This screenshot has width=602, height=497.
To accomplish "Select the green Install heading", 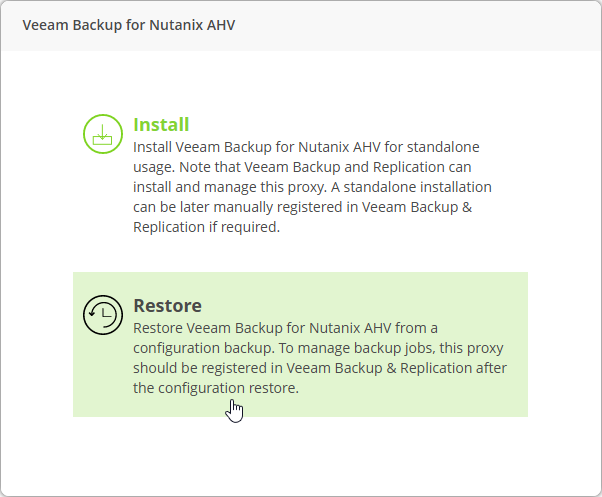I will click(x=161, y=124).
